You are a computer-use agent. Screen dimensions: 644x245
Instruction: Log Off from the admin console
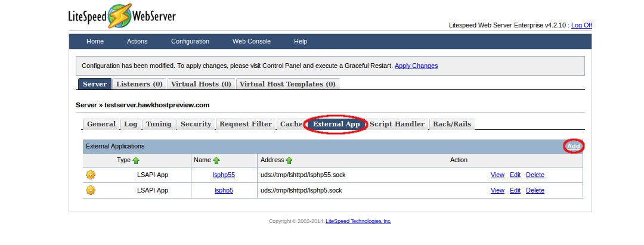[x=581, y=25]
